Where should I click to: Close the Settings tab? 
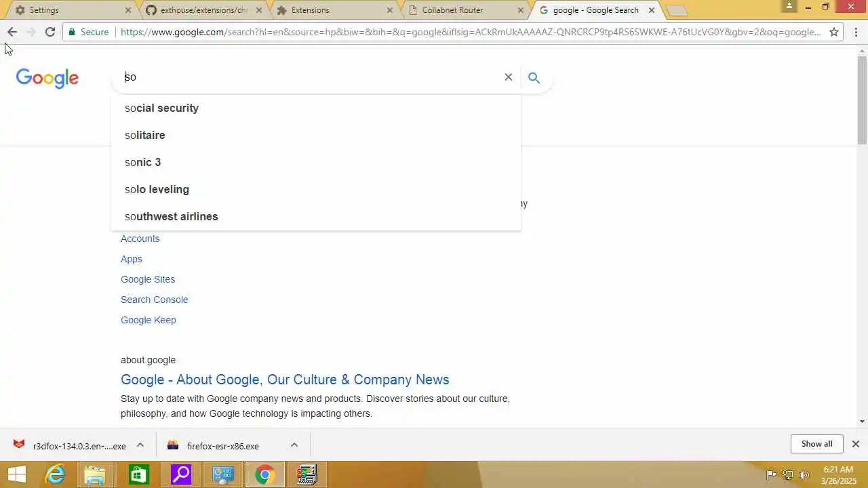pos(128,10)
